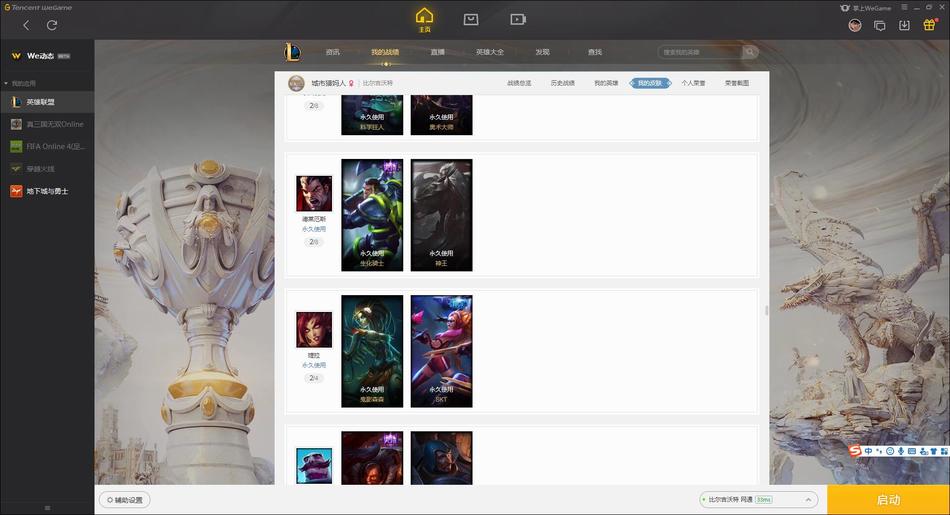The height and width of the screenshot is (515, 950).
Task: Switch to 历史战绩 sub-tab
Action: click(x=563, y=83)
